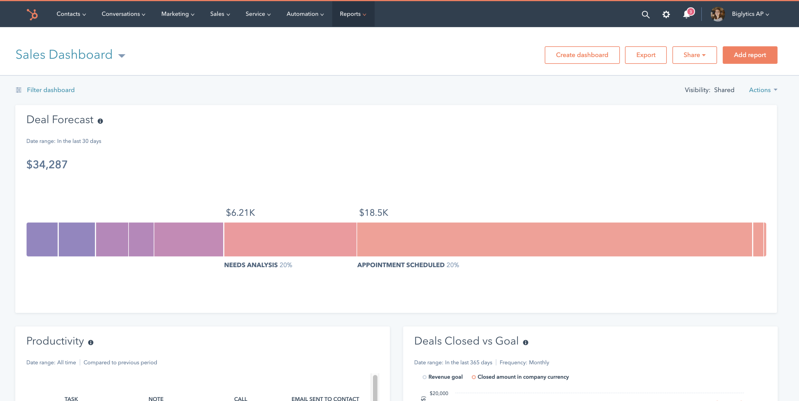Viewport: 799px width, 401px height.
Task: Expand the Actions dropdown
Action: [763, 90]
